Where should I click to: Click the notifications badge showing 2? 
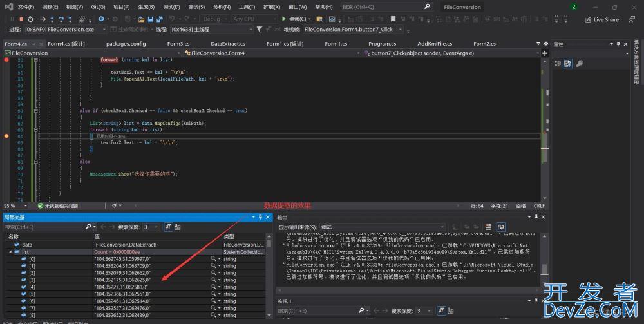[573, 6]
